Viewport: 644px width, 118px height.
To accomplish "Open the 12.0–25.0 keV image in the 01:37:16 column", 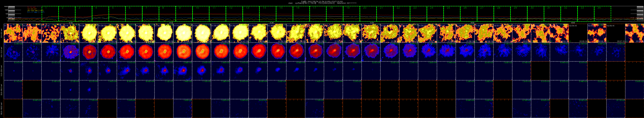I will coord(70,71).
